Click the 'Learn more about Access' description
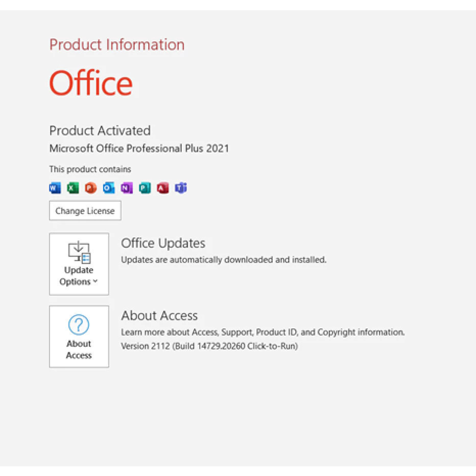476x476 pixels. [263, 332]
